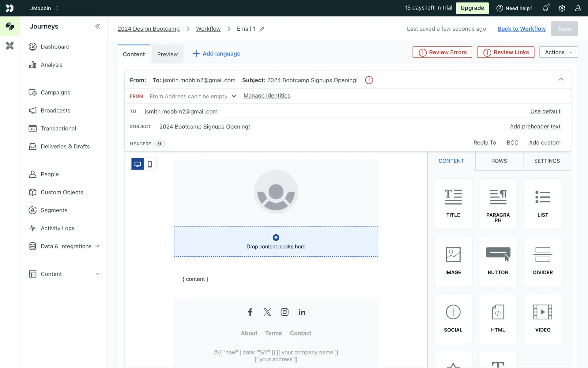Click the pencil icon beside Email 1

[262, 29]
